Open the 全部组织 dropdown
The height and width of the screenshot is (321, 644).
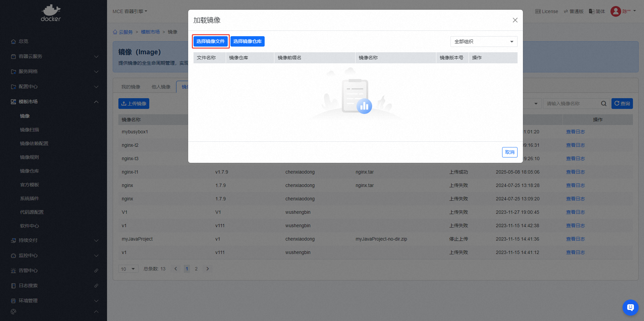pos(483,42)
